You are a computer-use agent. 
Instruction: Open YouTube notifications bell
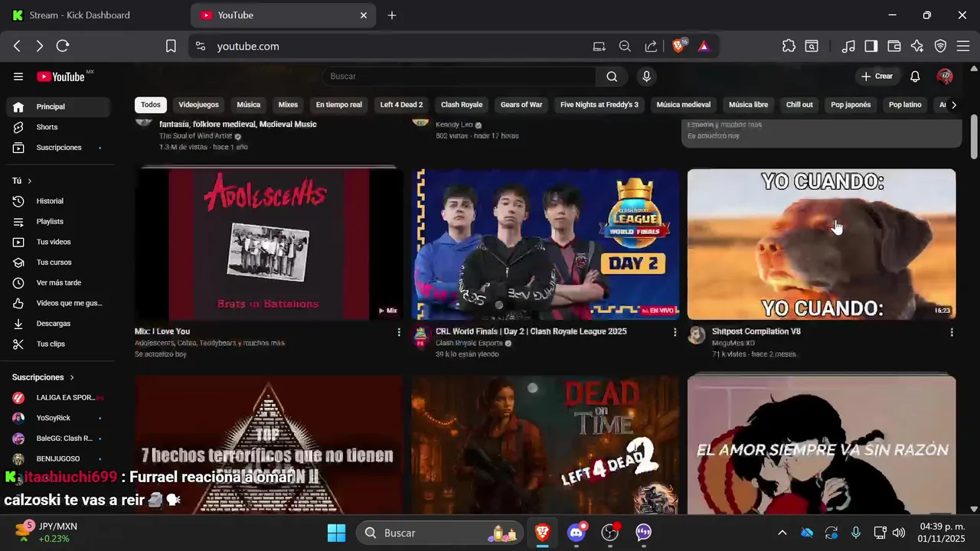coord(915,77)
